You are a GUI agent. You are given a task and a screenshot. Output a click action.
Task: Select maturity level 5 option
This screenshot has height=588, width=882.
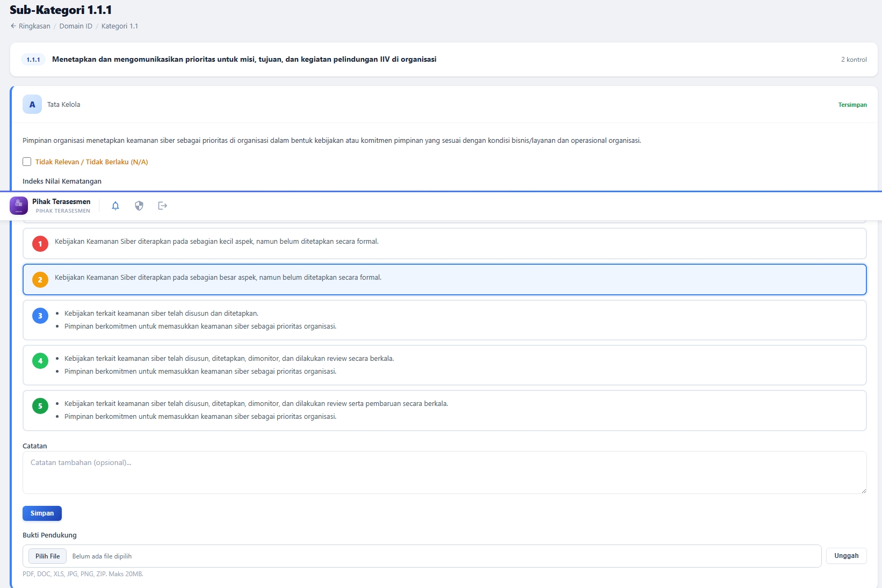click(x=444, y=410)
